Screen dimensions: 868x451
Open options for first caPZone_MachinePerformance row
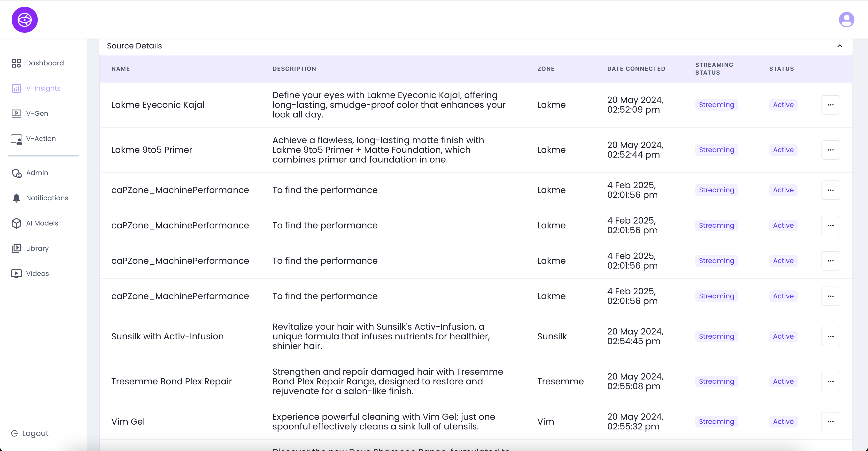(830, 190)
